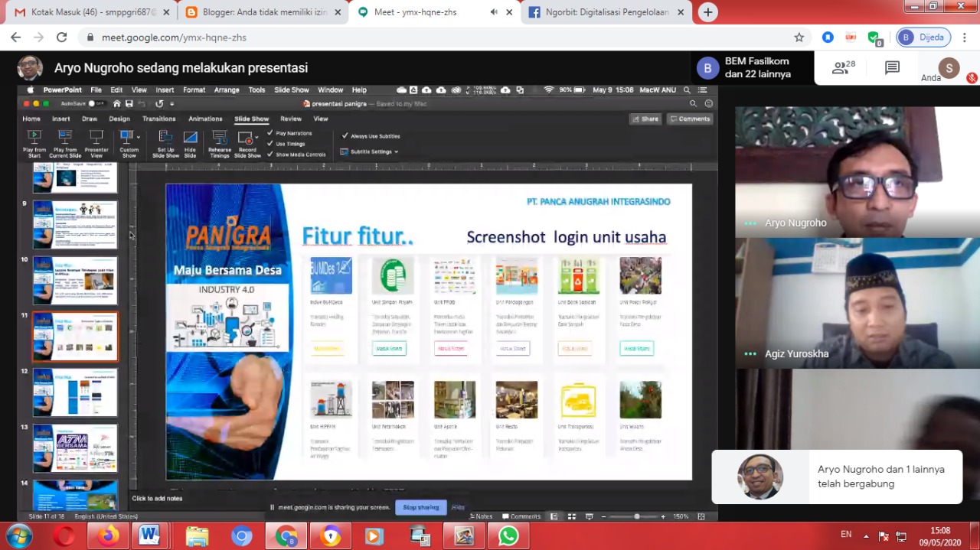Screen dimensions: 980x550
Task: Click Masuk Sistem under Unit Simpan Pinjam
Action: [x=389, y=349]
